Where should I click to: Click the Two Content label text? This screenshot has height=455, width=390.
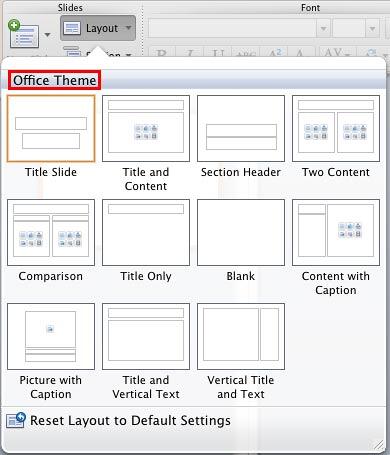(336, 172)
